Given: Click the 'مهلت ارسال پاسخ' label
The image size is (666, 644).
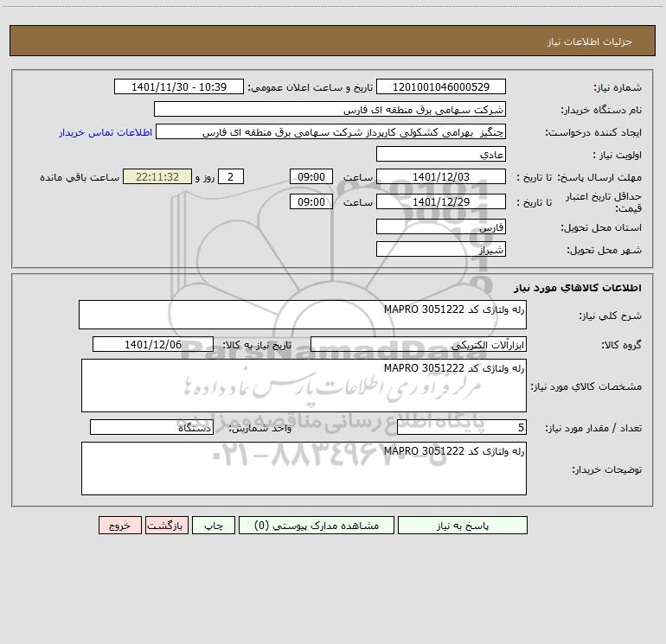Looking at the screenshot, I should click(x=599, y=177).
